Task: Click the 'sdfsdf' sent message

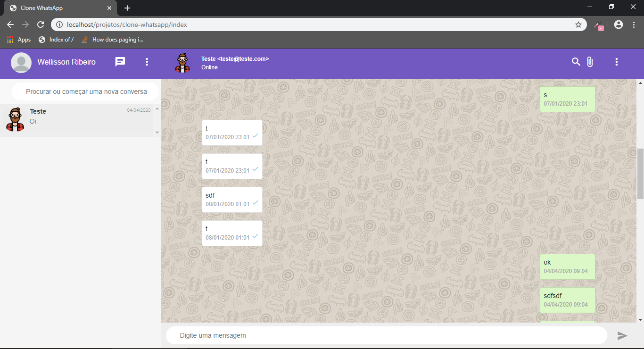Action: pos(568,300)
